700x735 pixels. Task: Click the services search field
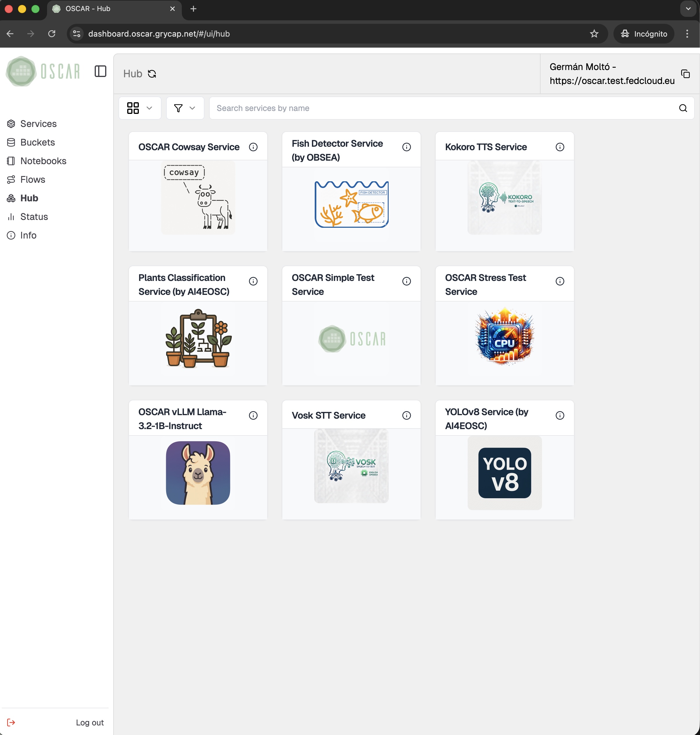[410, 108]
